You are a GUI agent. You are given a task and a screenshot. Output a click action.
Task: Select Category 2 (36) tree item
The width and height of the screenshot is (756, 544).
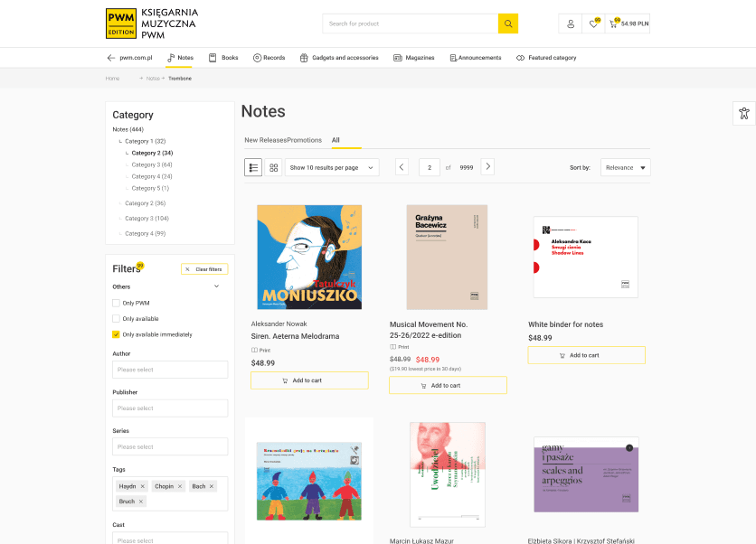[x=145, y=203]
